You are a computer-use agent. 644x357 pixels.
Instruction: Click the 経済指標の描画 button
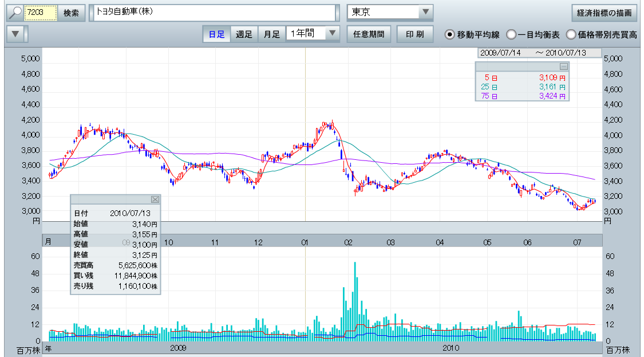point(605,13)
